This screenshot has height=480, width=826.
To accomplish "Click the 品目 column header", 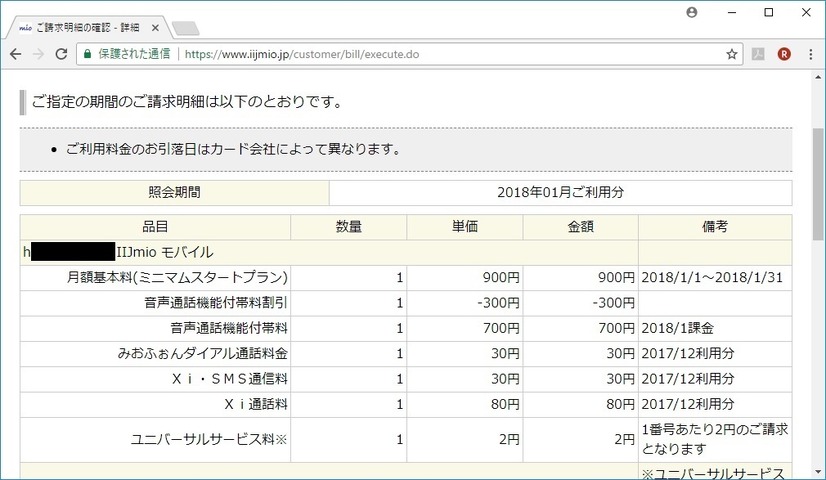I will click(155, 227).
